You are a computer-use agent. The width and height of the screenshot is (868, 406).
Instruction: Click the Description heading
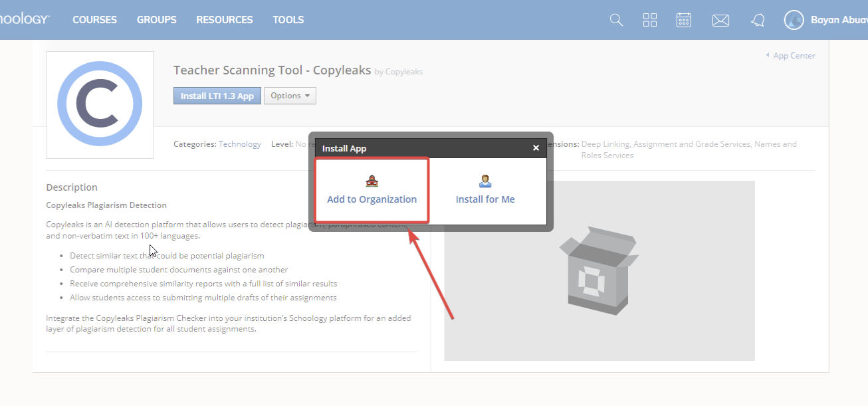point(72,187)
